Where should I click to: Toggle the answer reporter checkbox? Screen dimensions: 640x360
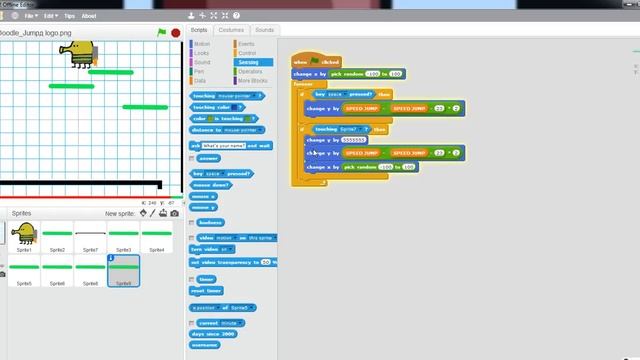pyautogui.click(x=191, y=158)
